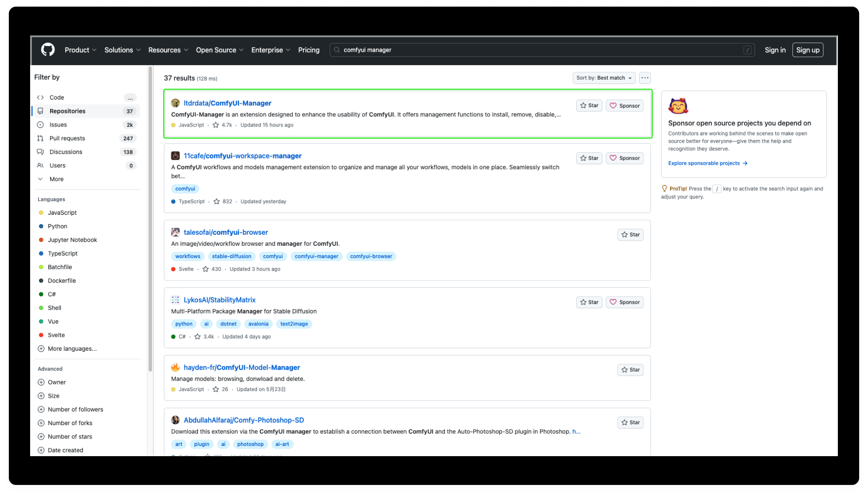Star the talesofai/comfyui-browser repository
This screenshot has width=868, height=496.
tap(630, 235)
